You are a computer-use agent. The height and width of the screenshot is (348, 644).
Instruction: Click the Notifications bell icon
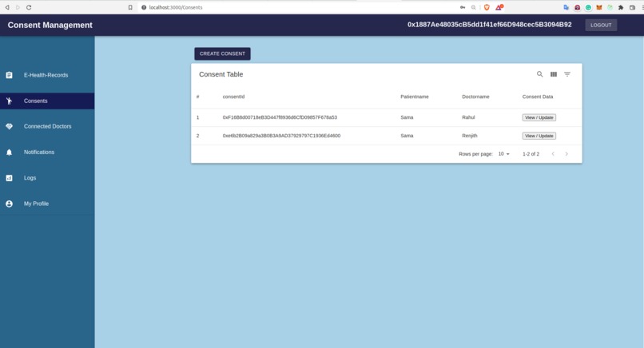click(x=9, y=152)
